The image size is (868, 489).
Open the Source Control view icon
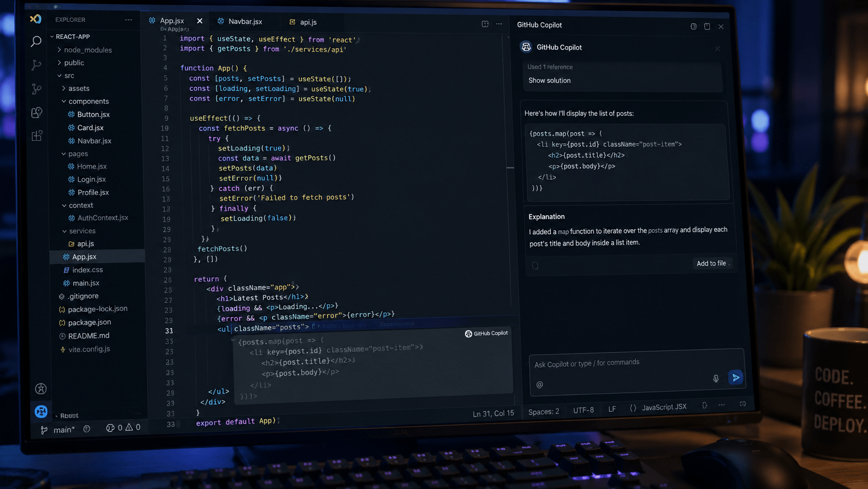36,89
